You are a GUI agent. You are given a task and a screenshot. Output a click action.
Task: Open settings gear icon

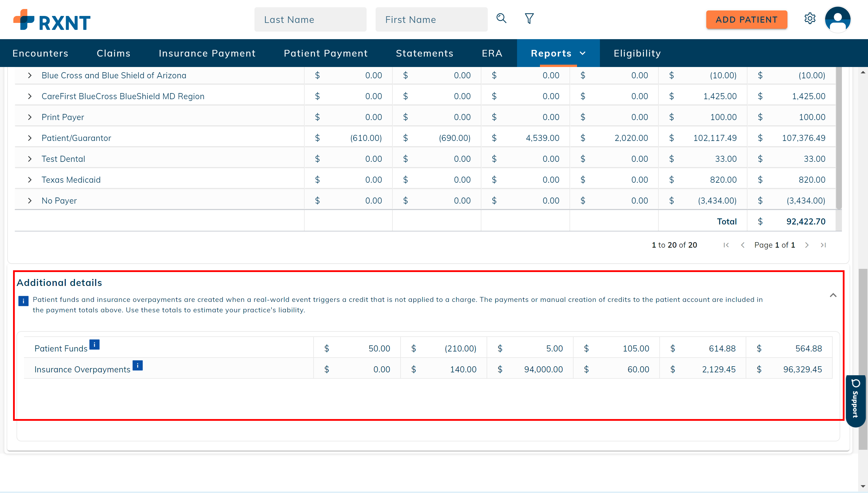click(810, 18)
